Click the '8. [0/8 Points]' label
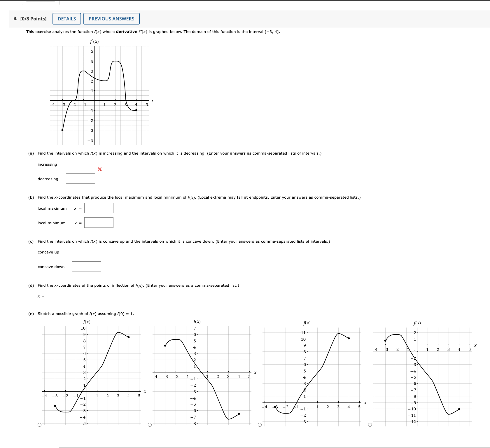490x448 pixels. [30, 19]
